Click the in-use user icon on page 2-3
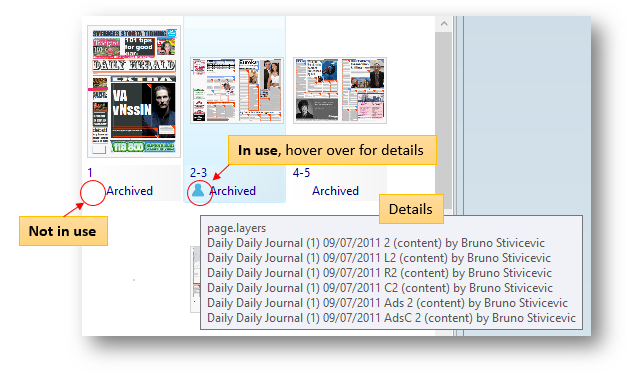The image size is (627, 376). click(x=198, y=190)
